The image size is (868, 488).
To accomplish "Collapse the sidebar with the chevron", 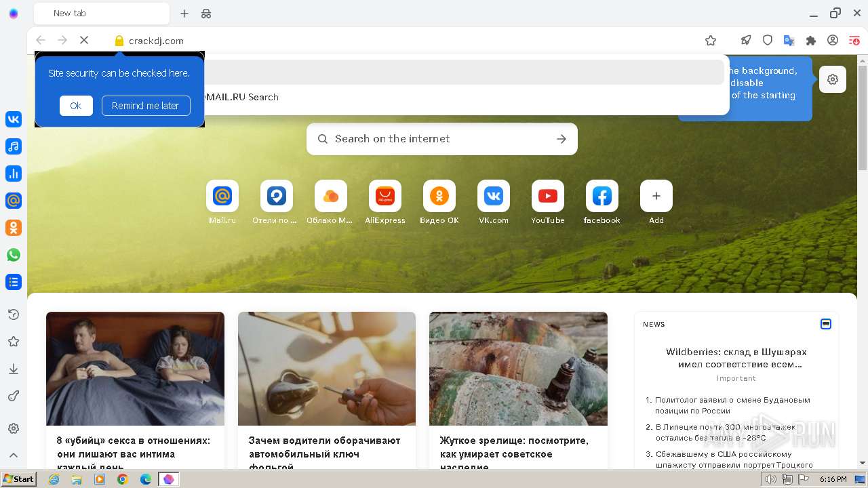I will [x=14, y=455].
